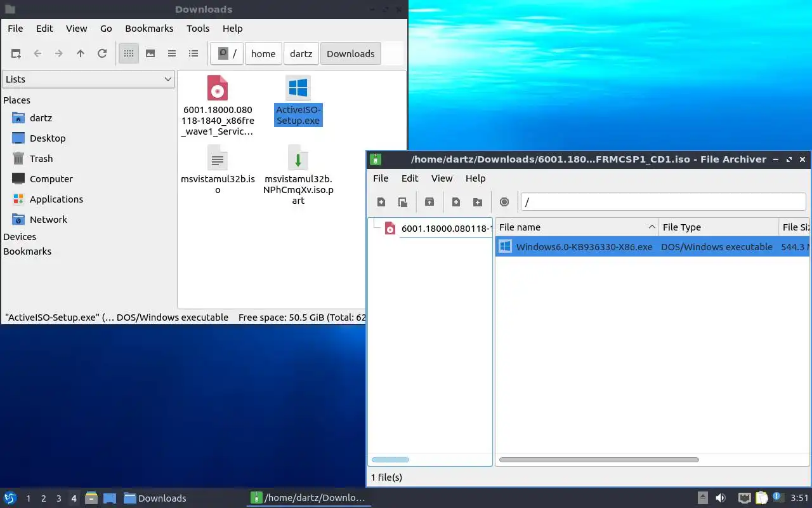Click Add Folder icon in File Archiver
The height and width of the screenshot is (508, 812).
(x=478, y=202)
